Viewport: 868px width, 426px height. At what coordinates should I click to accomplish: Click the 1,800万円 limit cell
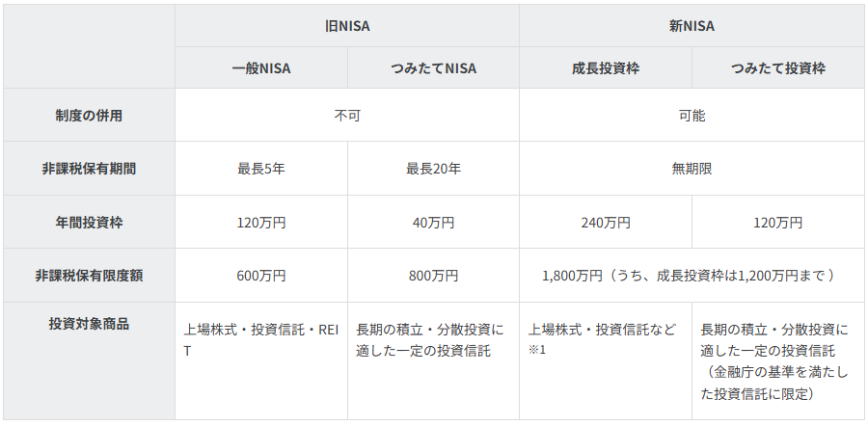tap(692, 276)
